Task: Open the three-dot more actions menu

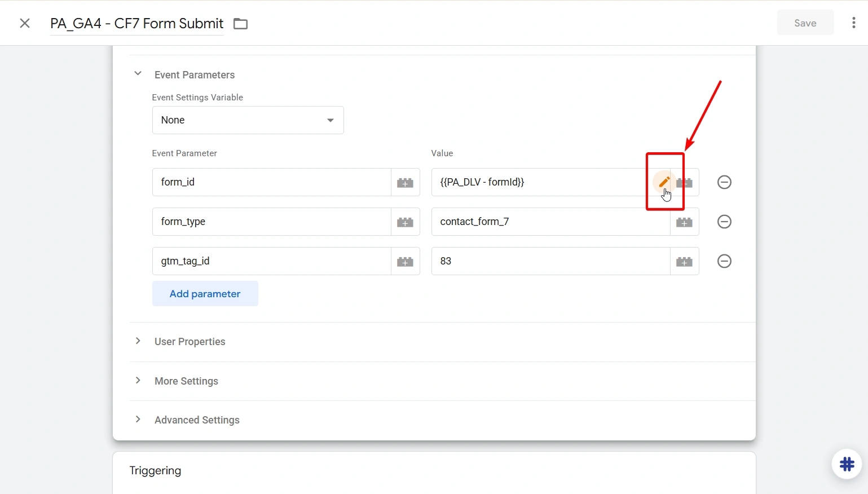Action: 853,23
